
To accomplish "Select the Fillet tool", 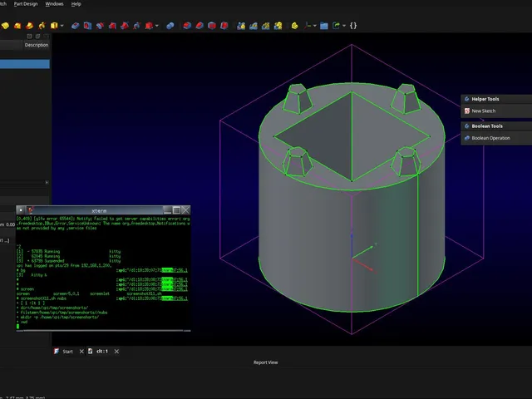I will tap(187, 26).
